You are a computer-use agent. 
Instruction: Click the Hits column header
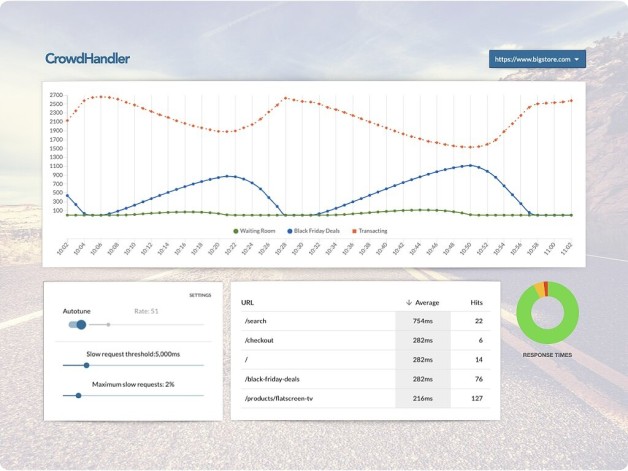point(476,302)
